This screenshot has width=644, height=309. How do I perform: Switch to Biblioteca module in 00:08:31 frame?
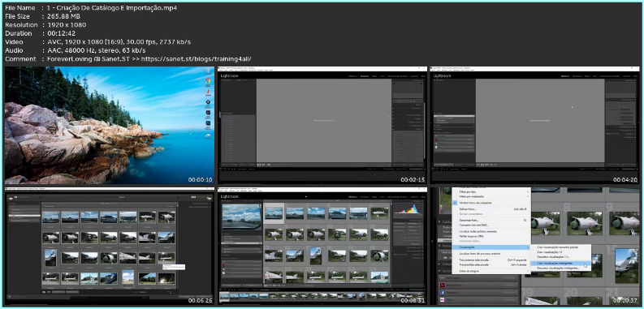[352, 197]
